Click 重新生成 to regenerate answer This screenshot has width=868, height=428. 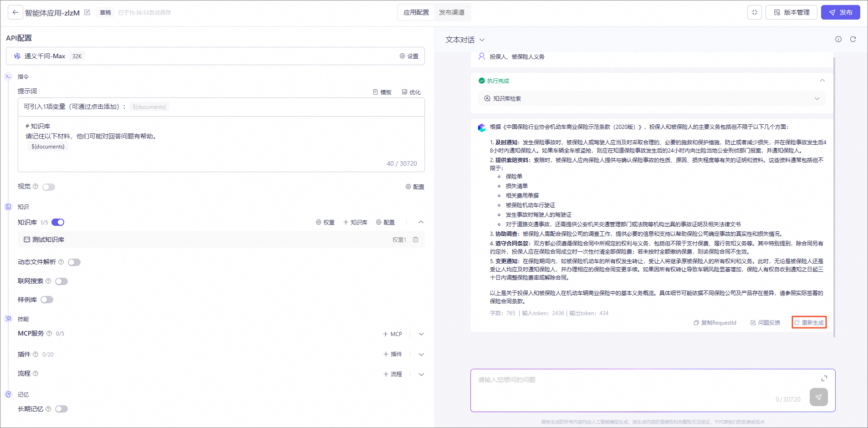point(809,322)
